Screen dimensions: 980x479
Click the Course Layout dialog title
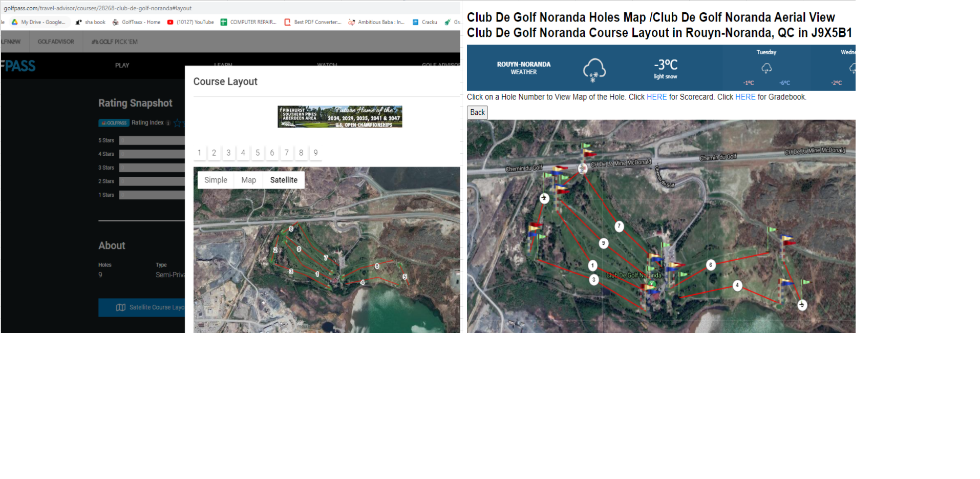[225, 81]
